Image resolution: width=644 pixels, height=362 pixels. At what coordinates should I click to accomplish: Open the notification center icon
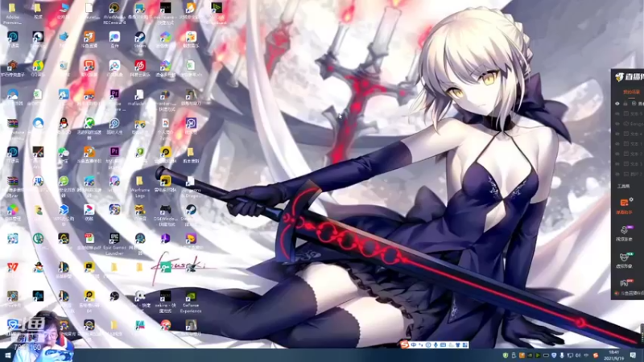(633, 356)
